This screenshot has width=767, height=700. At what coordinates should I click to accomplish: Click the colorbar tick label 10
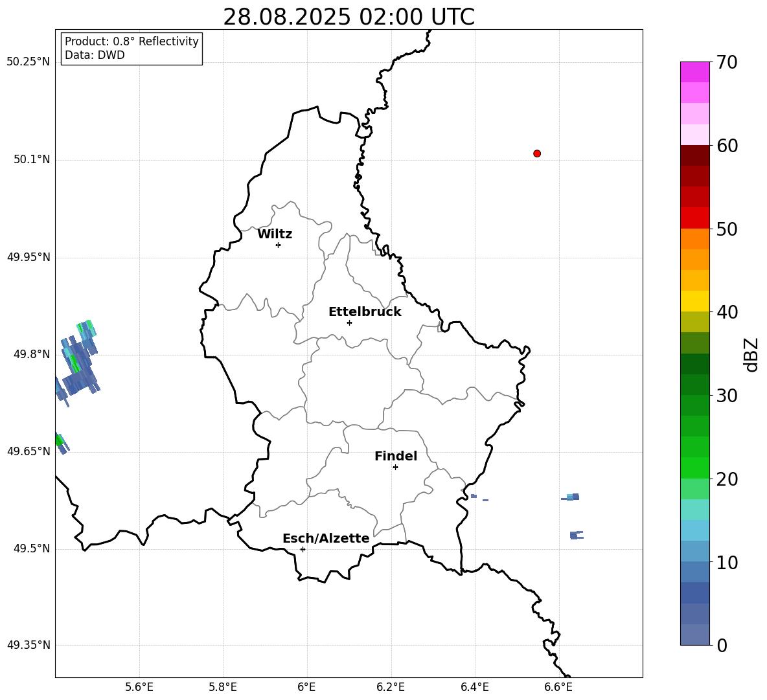pyautogui.click(x=727, y=563)
